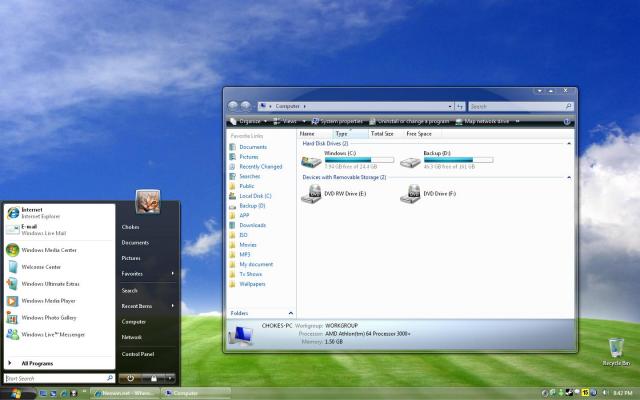Click the user account cat picture

(x=148, y=202)
